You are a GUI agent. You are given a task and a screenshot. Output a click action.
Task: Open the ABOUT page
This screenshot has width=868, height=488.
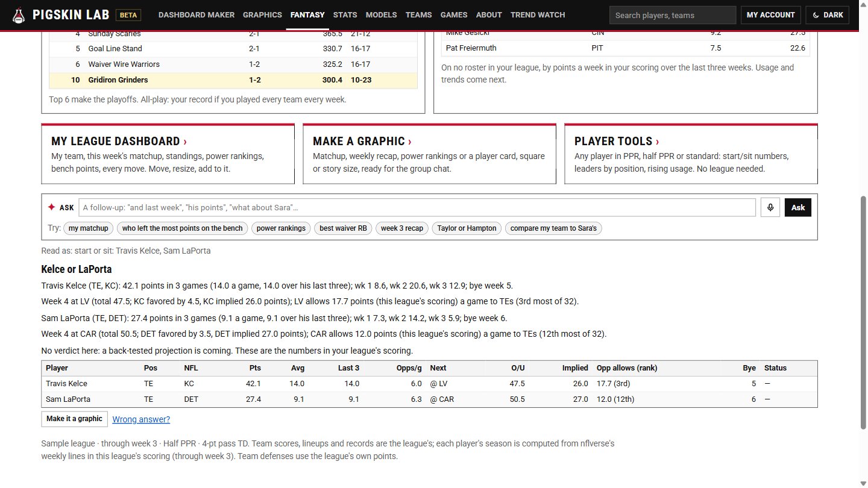point(489,14)
